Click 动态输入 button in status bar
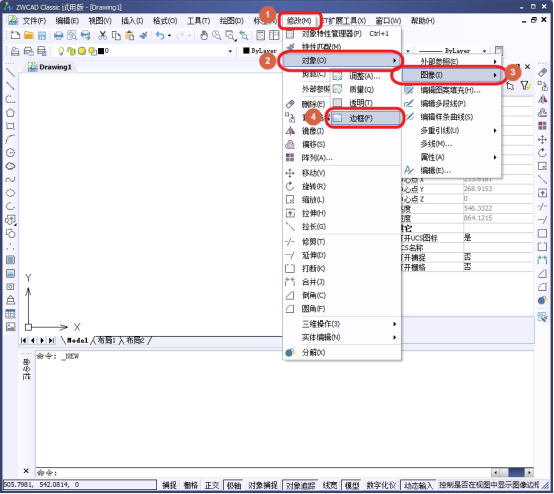Screen dimensions: 554x494 click(x=418, y=485)
